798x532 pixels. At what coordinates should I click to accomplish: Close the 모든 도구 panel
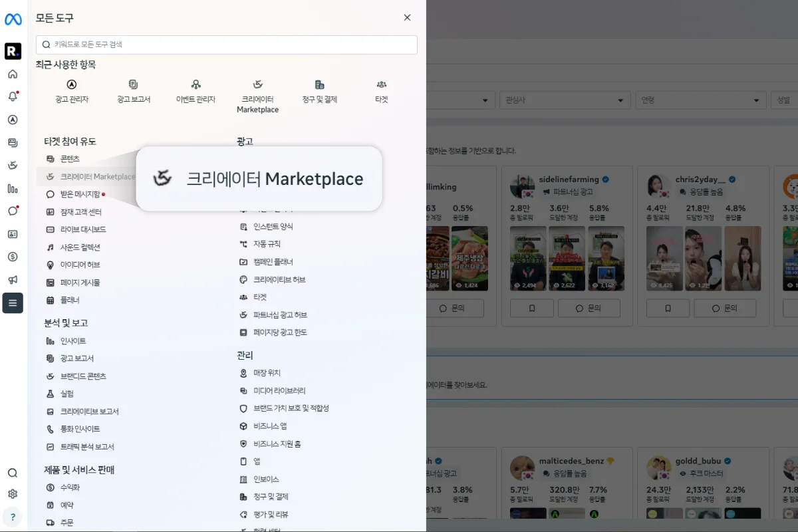point(407,18)
